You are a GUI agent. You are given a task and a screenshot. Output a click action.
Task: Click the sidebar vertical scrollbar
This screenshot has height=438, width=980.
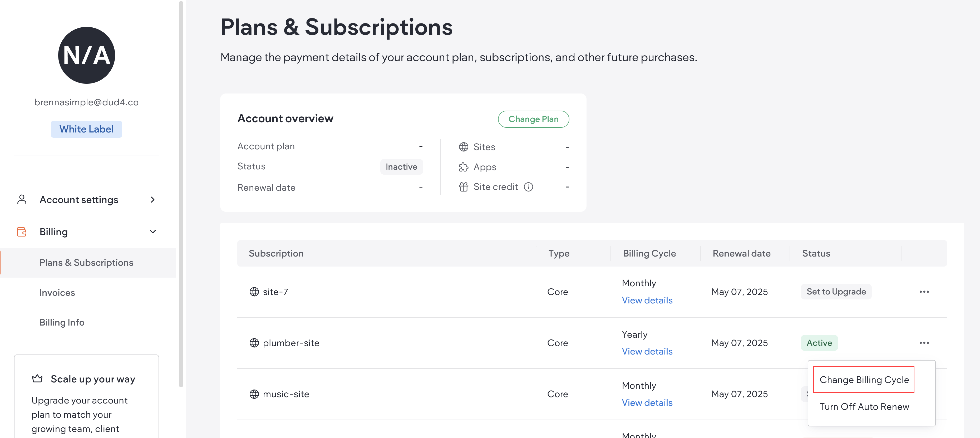coord(181,190)
